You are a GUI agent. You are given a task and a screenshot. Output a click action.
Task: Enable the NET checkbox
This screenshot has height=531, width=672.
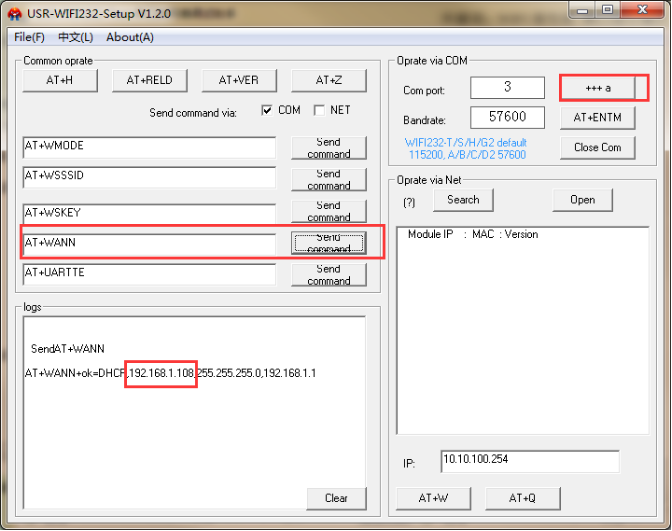click(319, 110)
